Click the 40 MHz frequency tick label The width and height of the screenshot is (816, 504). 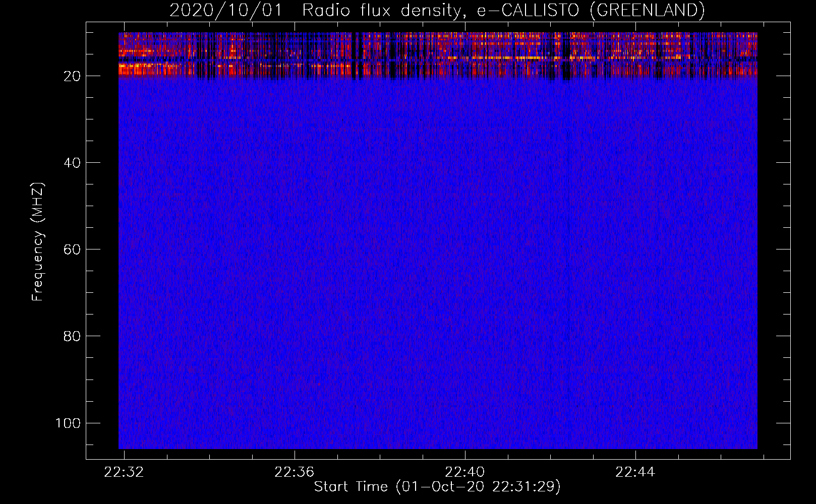[x=72, y=163]
